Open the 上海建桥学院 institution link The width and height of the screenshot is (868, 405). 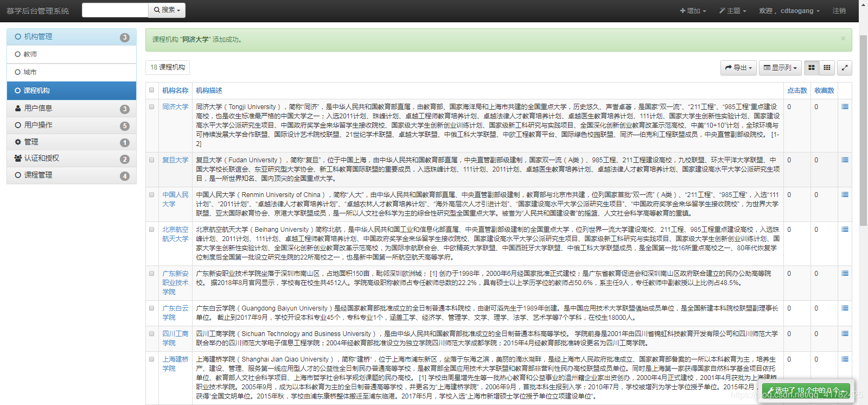(x=175, y=364)
